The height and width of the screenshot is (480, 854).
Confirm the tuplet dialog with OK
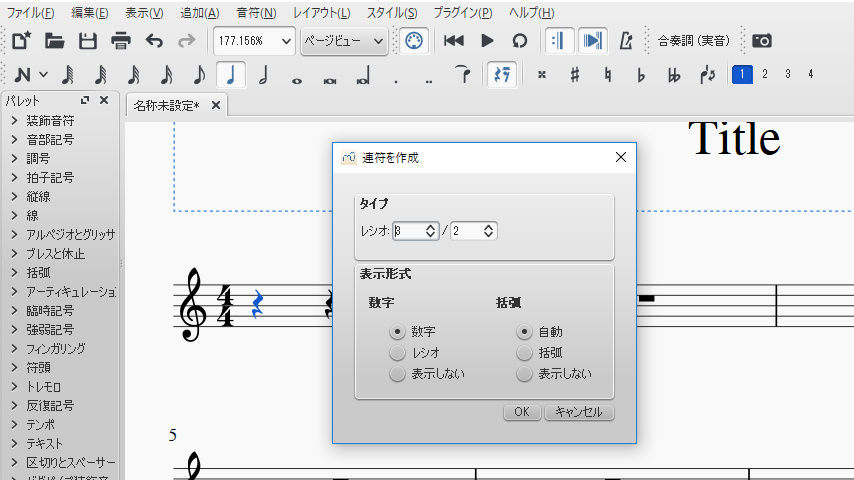point(522,412)
